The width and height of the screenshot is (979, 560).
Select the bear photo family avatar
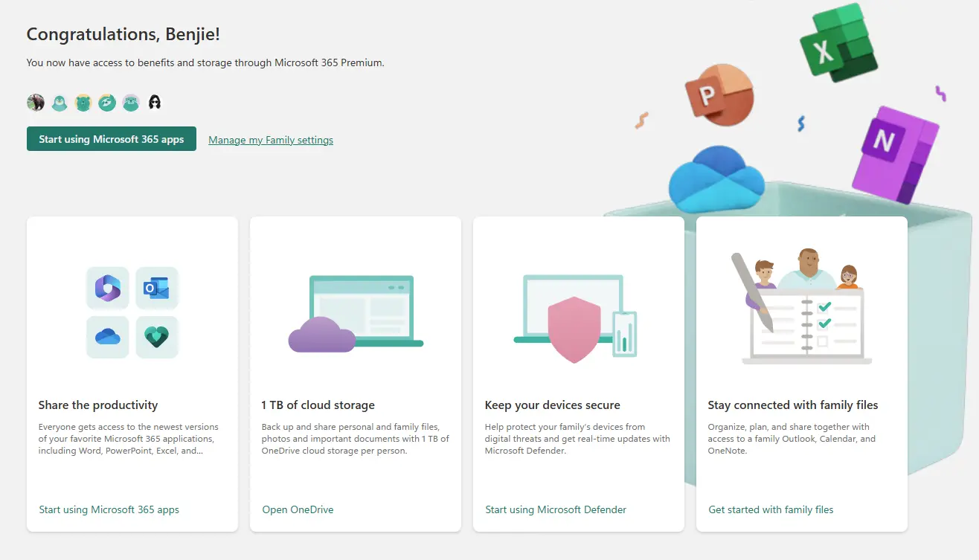(36, 103)
